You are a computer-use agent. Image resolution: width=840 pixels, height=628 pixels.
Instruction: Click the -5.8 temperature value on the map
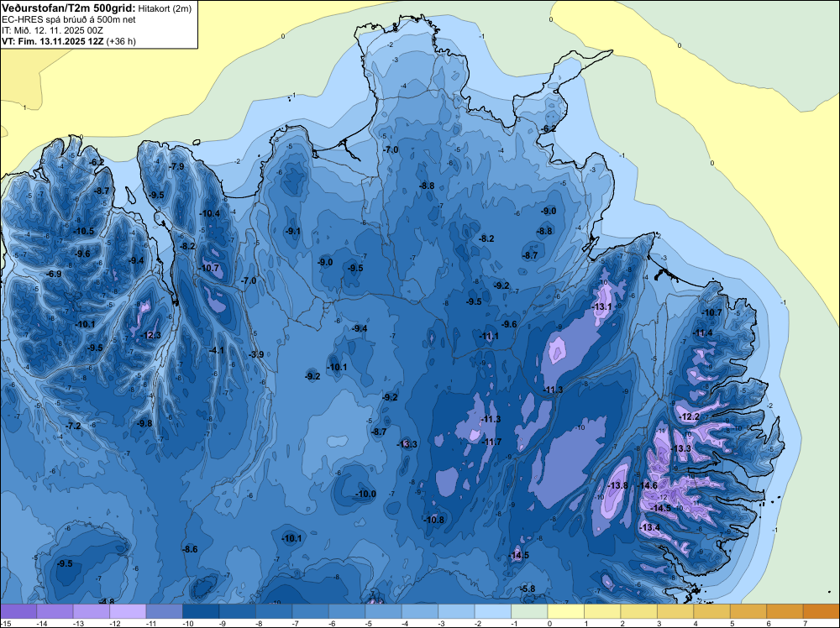[x=528, y=589]
